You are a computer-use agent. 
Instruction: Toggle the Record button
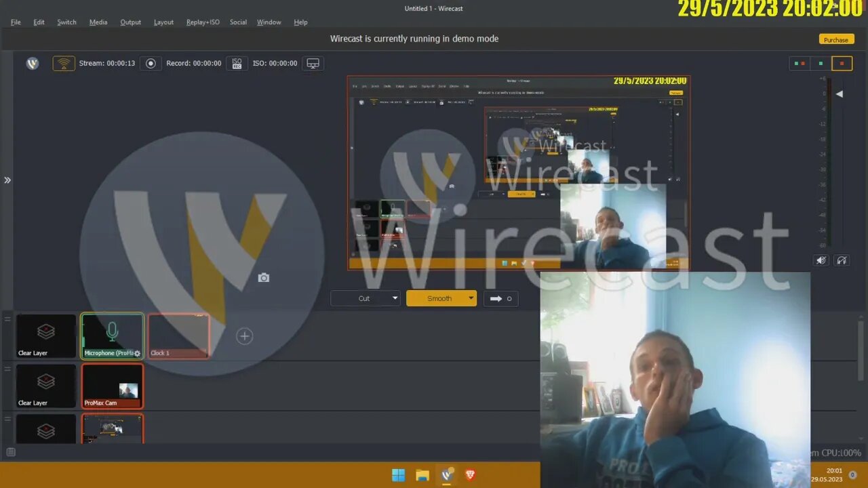click(151, 63)
